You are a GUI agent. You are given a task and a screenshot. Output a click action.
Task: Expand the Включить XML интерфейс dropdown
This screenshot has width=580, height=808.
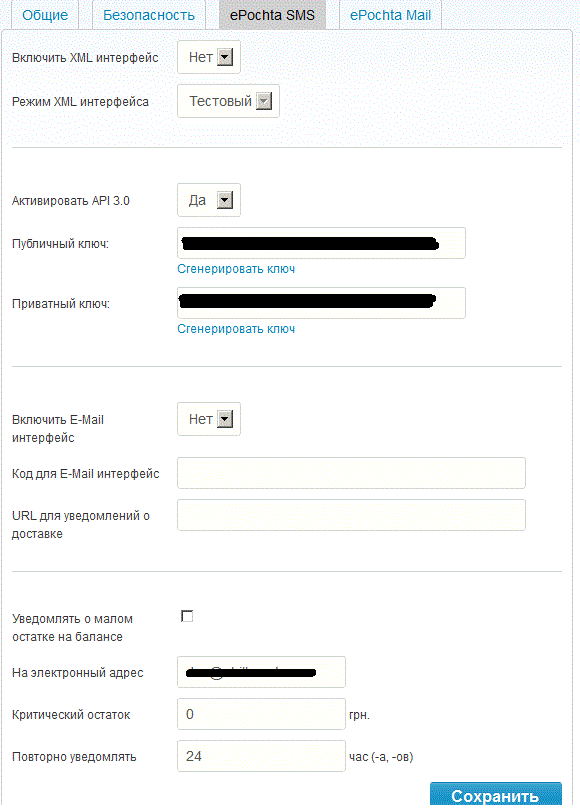[x=209, y=57]
